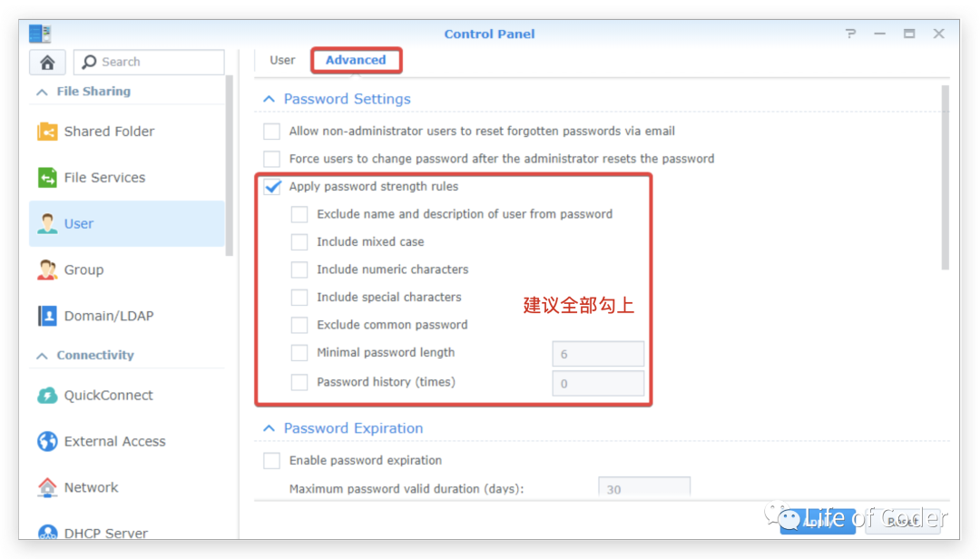Collapse the Password Settings section
The image size is (980, 559).
coord(269,99)
